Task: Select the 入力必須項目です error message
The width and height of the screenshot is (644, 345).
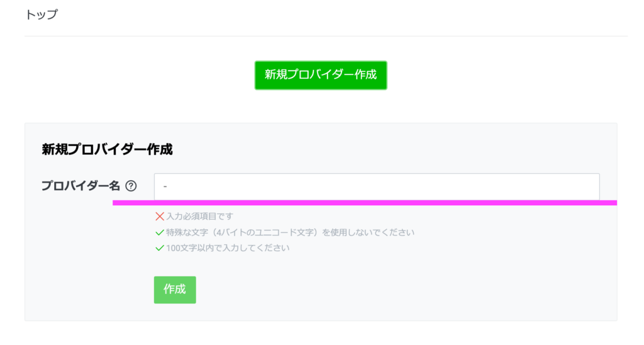Action: 199,217
